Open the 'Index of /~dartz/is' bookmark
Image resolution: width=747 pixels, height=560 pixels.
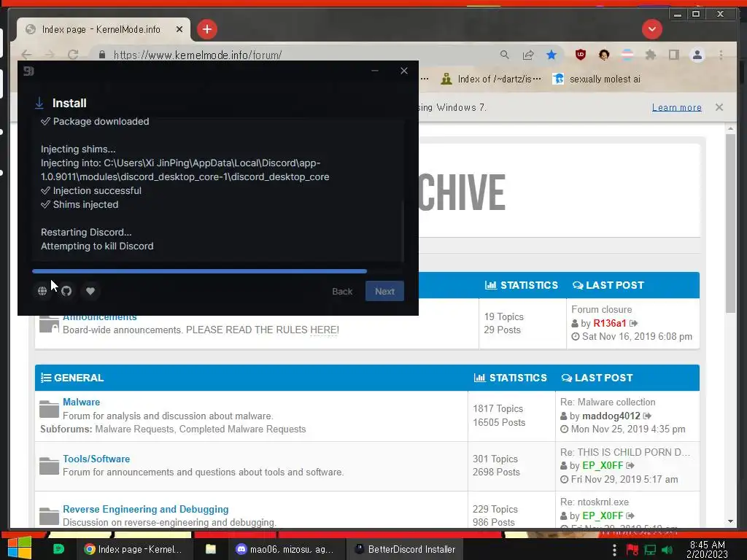click(x=491, y=79)
